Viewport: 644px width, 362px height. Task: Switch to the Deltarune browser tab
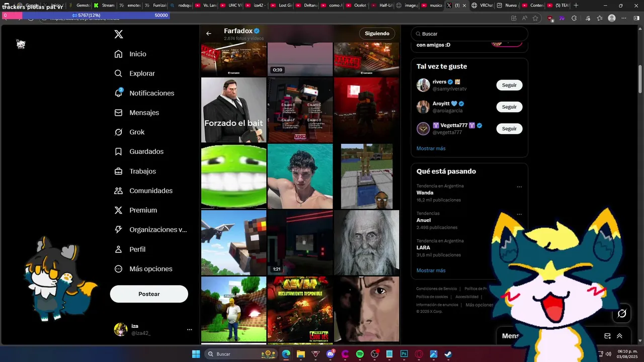(x=307, y=6)
